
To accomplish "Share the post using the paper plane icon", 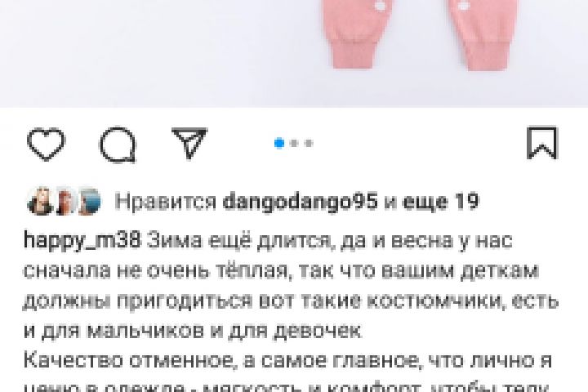I will [189, 143].
